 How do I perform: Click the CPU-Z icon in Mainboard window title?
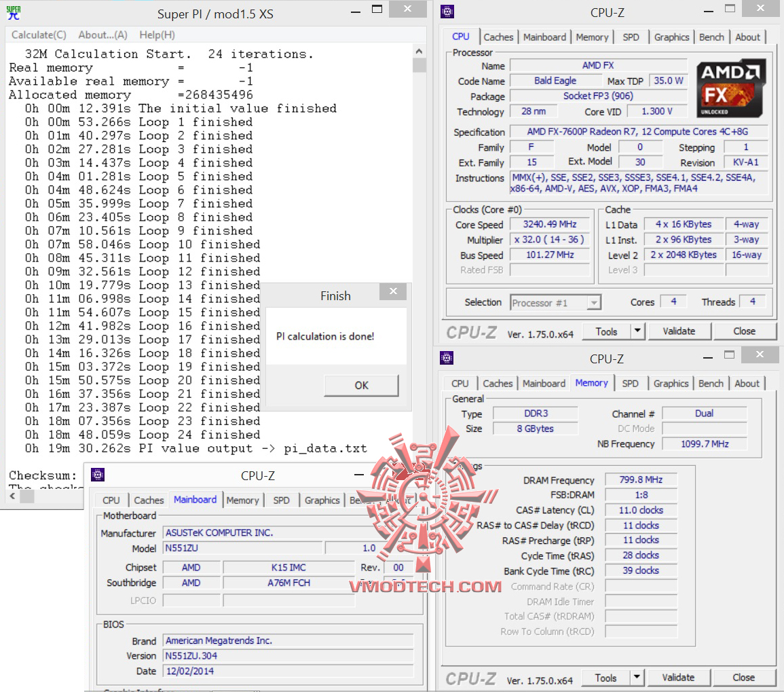[x=98, y=474]
